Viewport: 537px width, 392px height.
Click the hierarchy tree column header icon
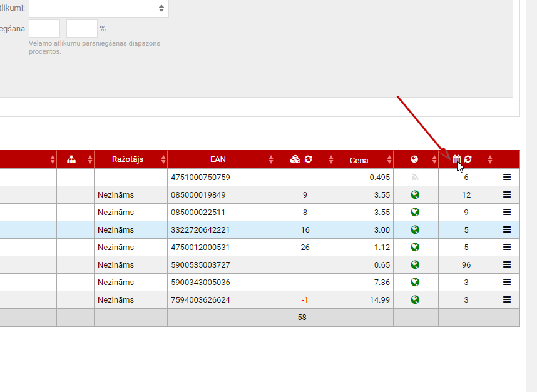pyautogui.click(x=71, y=159)
